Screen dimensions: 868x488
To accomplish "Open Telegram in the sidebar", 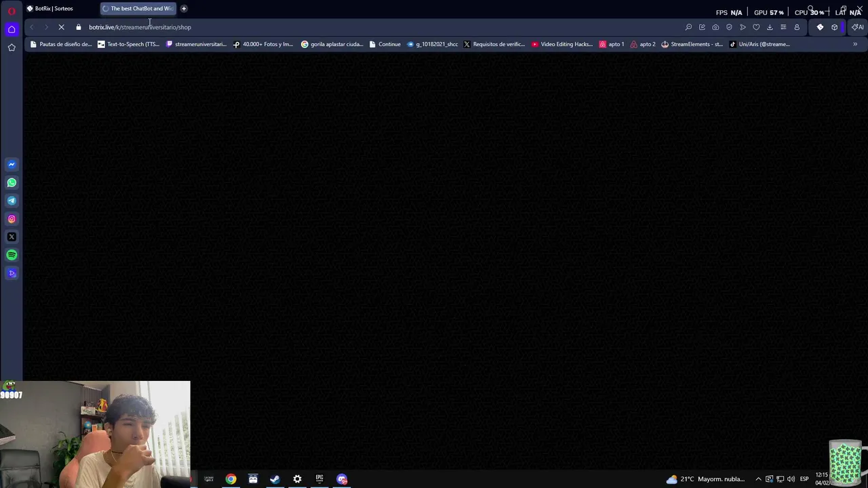I will click(x=12, y=201).
